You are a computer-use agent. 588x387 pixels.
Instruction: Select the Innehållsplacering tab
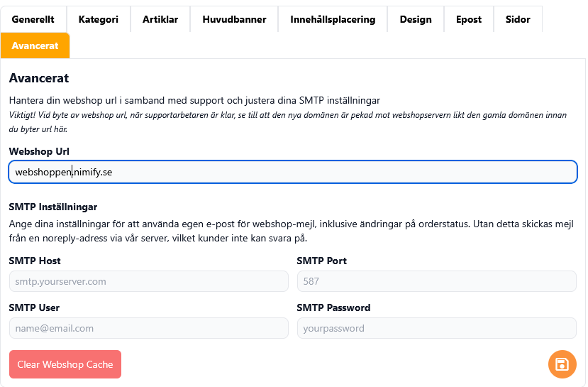tap(333, 19)
